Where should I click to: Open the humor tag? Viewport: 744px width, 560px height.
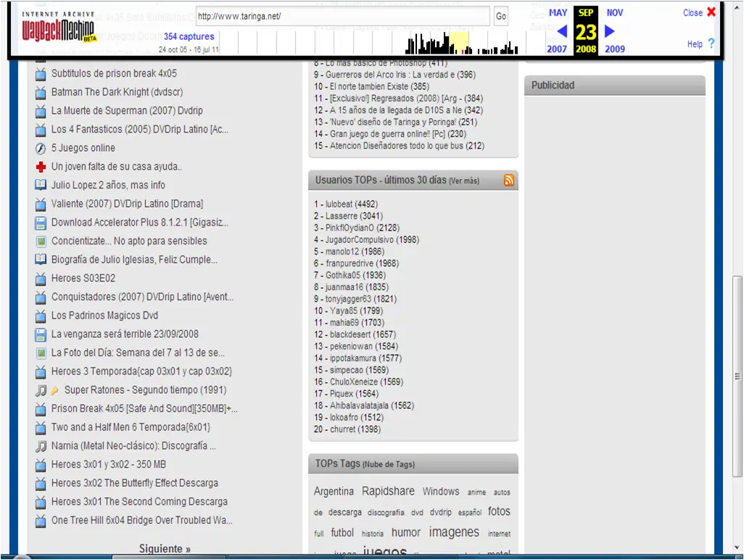[x=405, y=532]
